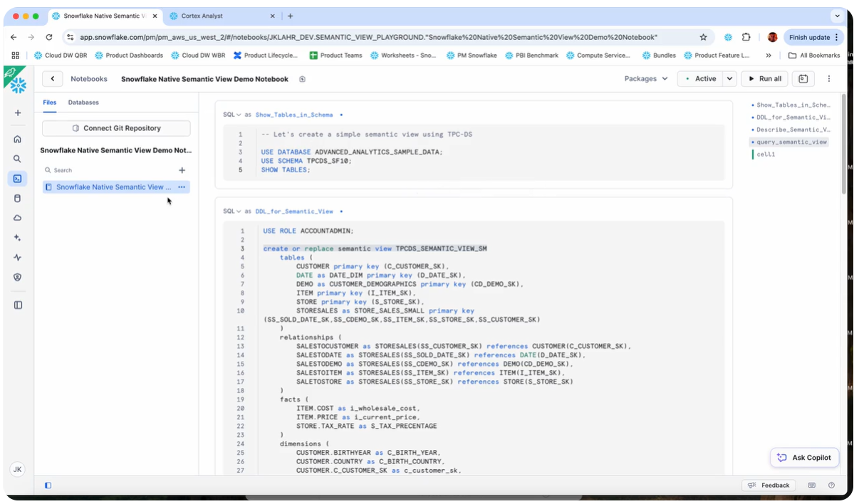Screen dimensions: 859x504
Task: Open Home from the left navigation
Action: tap(18, 139)
